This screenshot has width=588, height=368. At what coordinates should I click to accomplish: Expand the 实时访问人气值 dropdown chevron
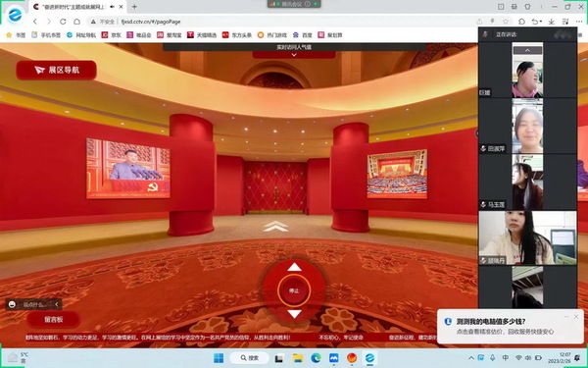(294, 55)
